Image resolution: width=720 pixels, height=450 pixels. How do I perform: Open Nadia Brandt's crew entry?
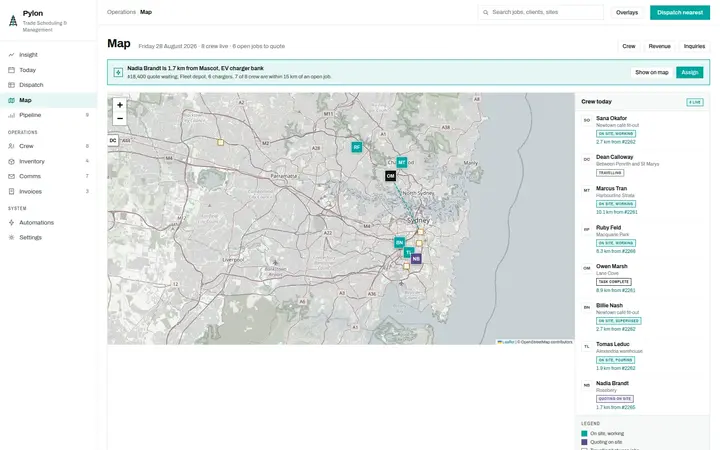point(642,395)
